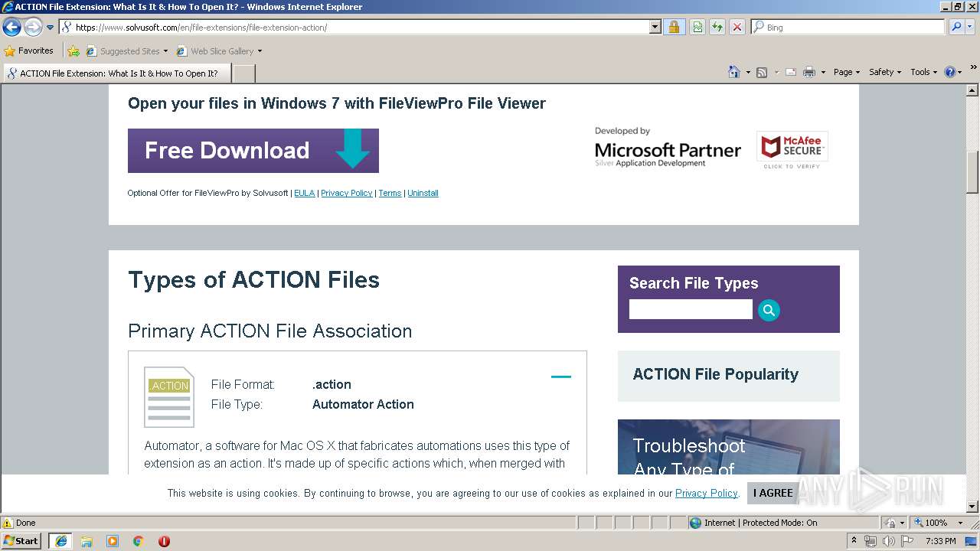Viewport: 980px width, 551px height.
Task: Open the EULA link
Action: [x=304, y=193]
